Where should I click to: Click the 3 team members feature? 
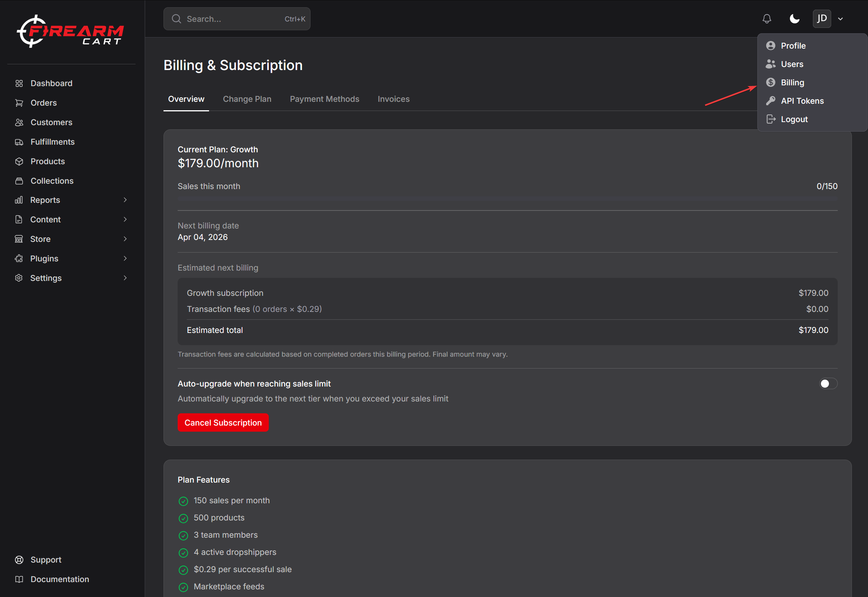point(225,535)
